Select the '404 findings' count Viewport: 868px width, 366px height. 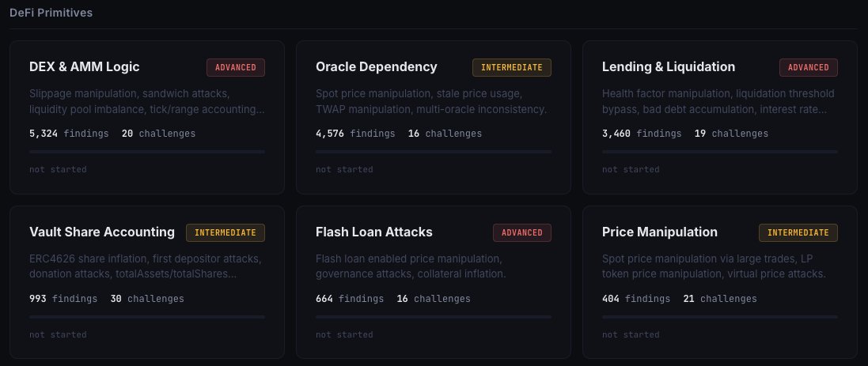(x=636, y=299)
